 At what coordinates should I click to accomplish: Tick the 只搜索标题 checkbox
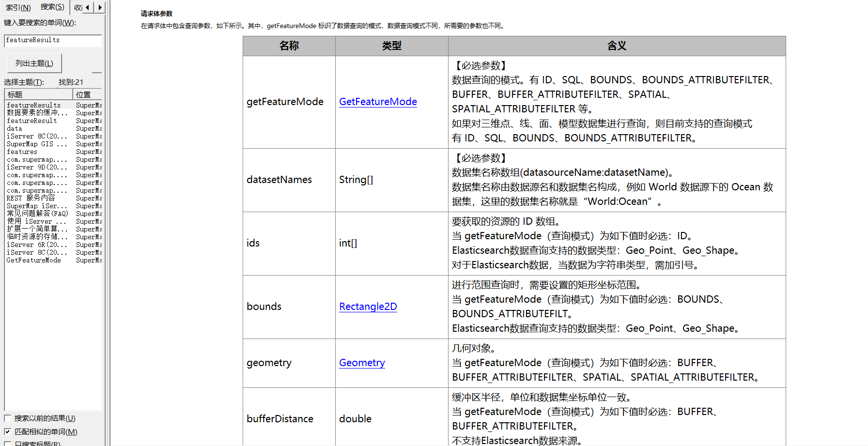coord(8,444)
